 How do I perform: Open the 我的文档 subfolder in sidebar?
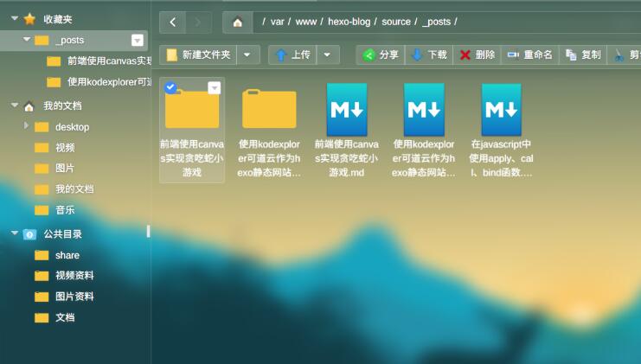tap(74, 189)
